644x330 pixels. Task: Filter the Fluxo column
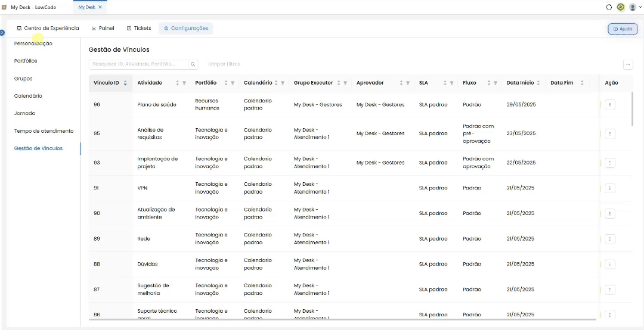496,83
